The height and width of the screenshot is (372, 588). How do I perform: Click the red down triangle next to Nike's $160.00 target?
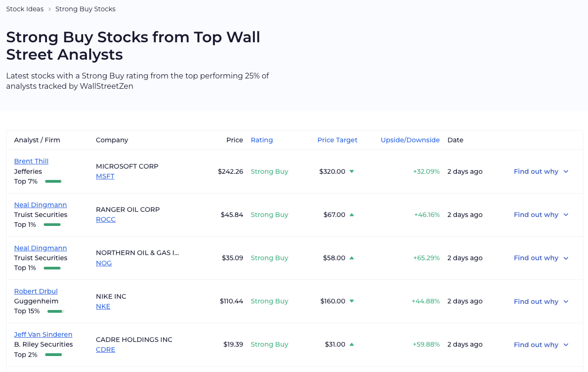click(x=352, y=302)
